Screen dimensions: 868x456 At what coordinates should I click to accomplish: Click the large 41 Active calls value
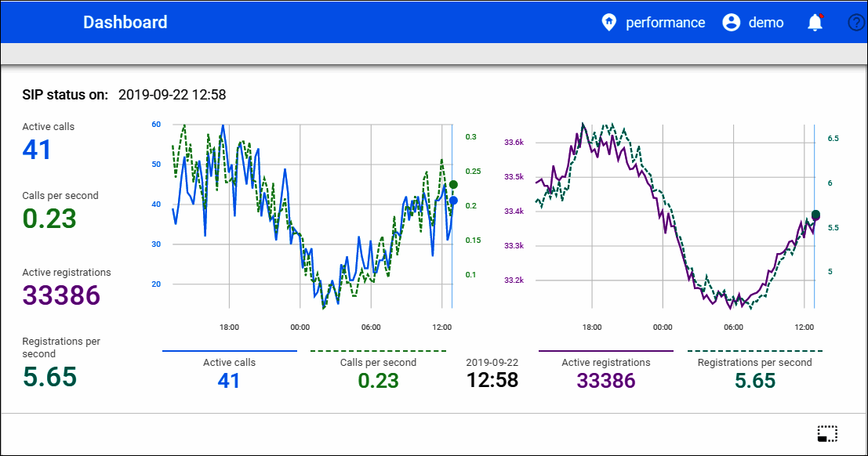(x=37, y=149)
